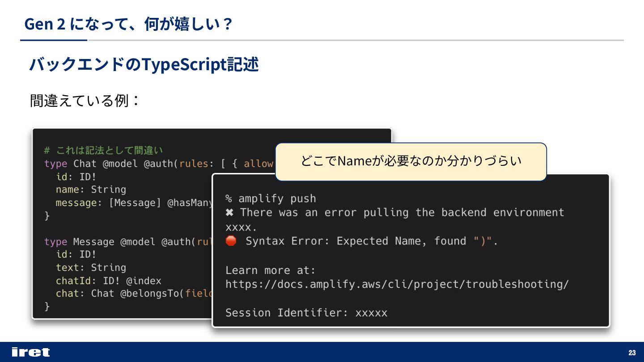Click the iret logo in footer
This screenshot has width=644, height=362.
31,352
